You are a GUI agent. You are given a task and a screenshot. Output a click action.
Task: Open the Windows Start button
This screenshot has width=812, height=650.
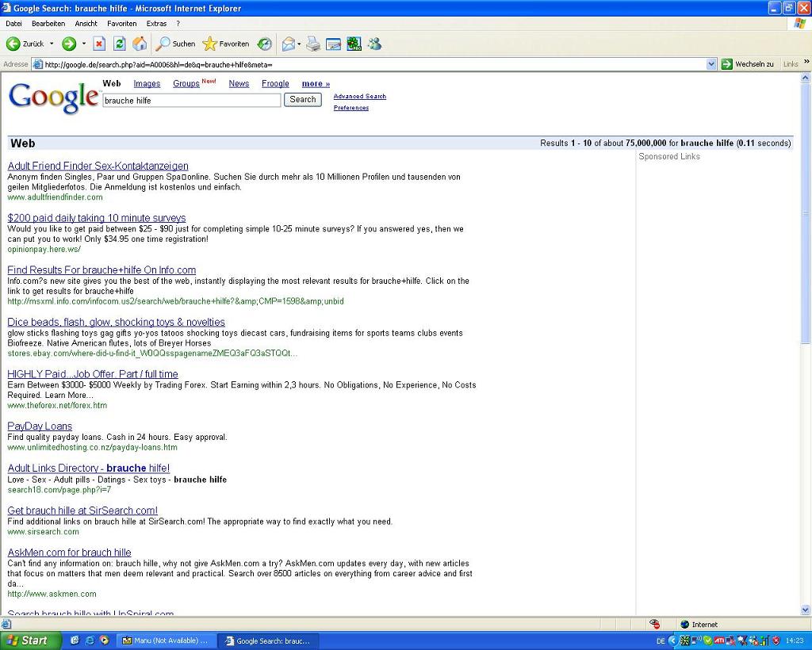(30, 640)
